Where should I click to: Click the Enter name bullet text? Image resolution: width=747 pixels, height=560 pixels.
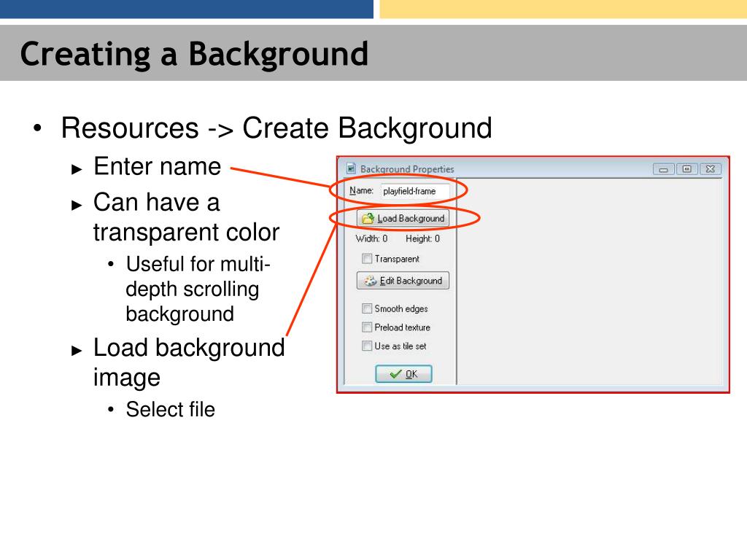[158, 167]
